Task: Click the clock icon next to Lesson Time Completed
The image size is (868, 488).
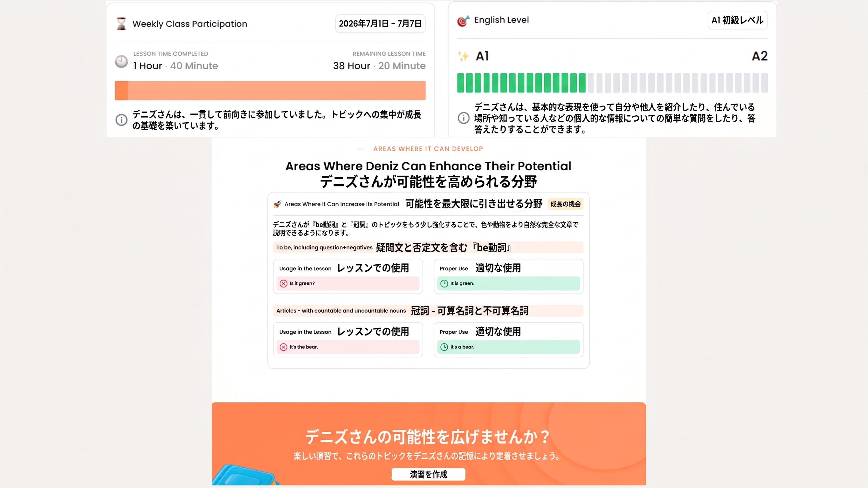Action: pyautogui.click(x=121, y=62)
